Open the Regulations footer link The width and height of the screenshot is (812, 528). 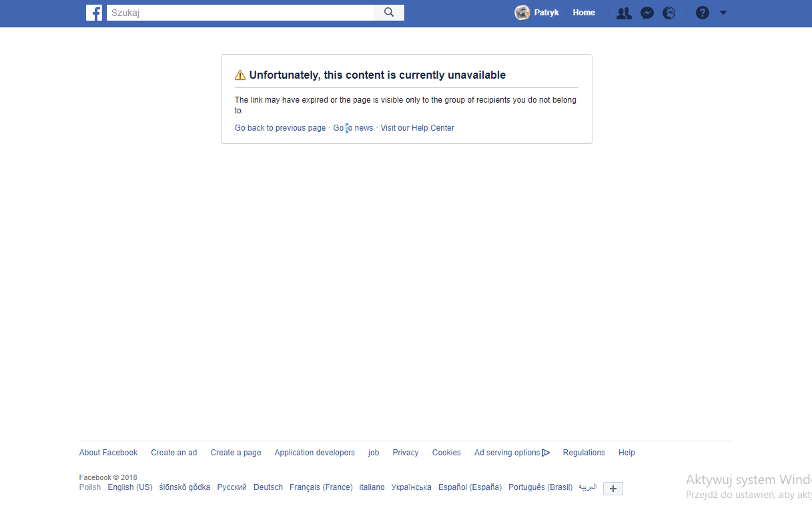(x=584, y=453)
